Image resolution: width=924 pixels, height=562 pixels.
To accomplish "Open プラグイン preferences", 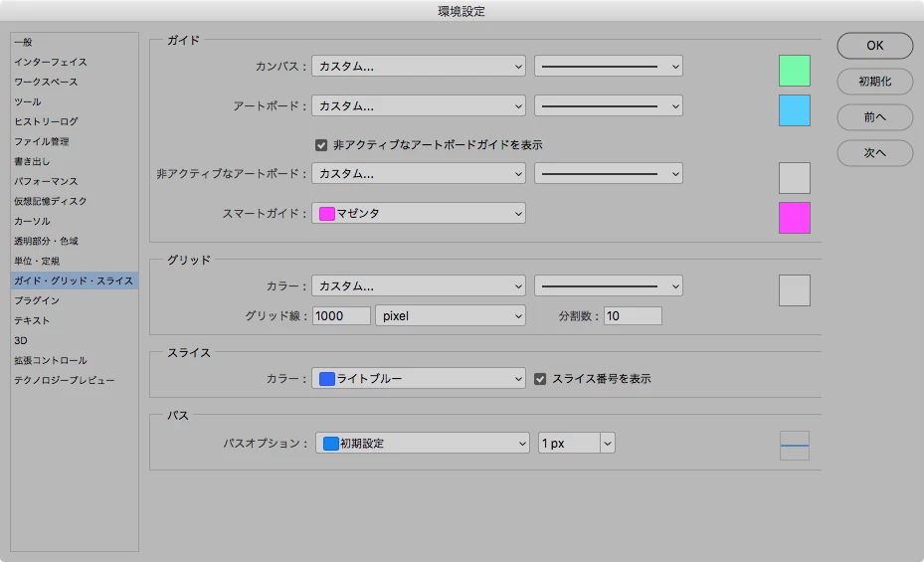I will coord(37,301).
